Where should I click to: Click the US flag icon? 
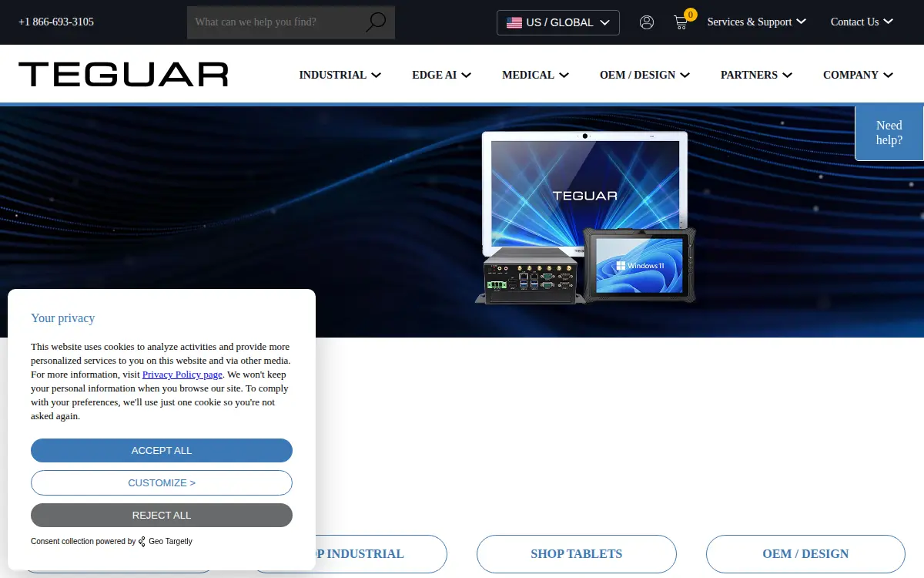pos(514,22)
